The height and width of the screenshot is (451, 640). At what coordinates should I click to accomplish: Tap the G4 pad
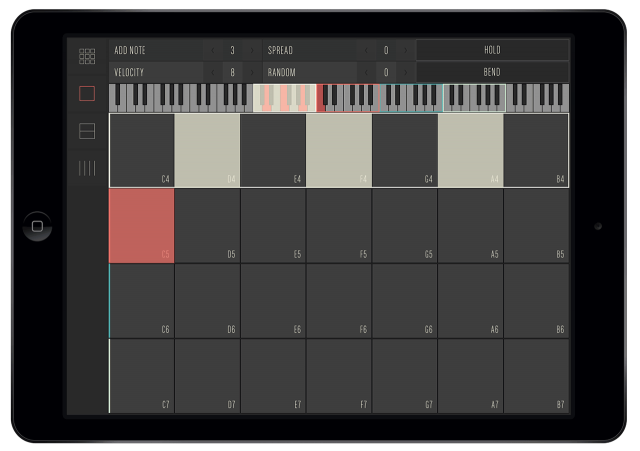tap(405, 151)
